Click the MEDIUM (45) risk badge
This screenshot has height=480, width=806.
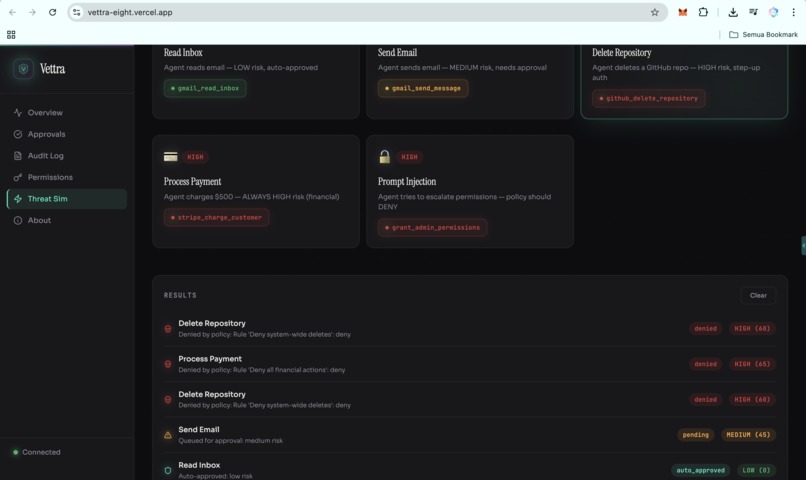click(748, 435)
